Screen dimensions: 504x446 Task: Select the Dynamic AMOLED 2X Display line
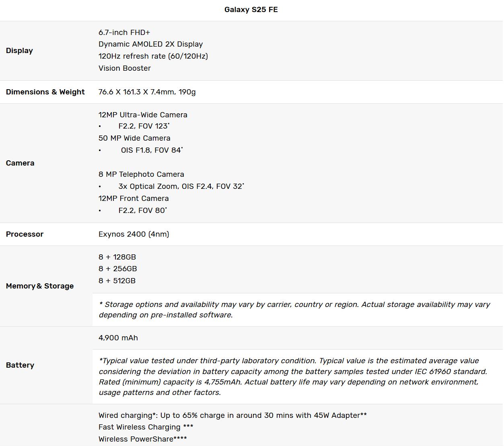pos(150,44)
